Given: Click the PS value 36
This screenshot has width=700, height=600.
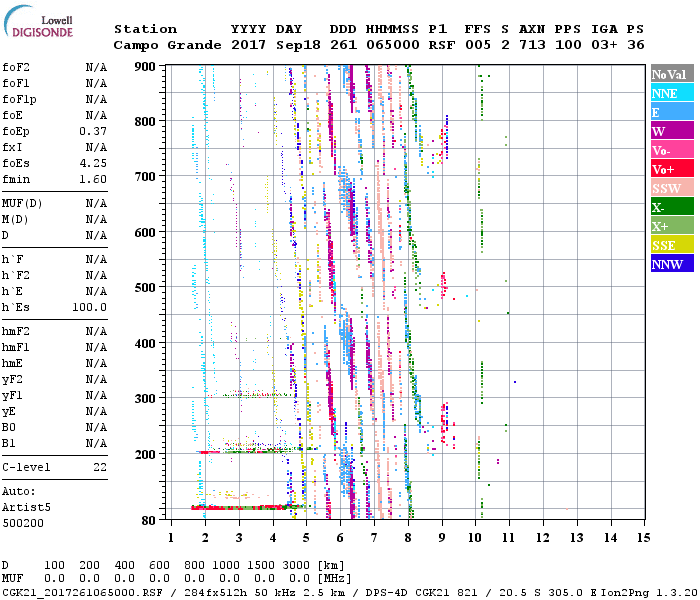Looking at the screenshot, I should [636, 45].
